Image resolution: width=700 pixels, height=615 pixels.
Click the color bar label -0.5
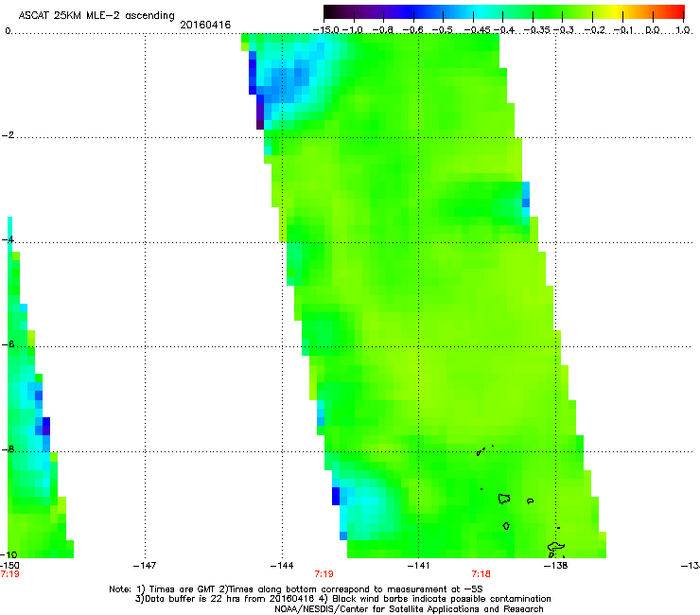(x=443, y=30)
